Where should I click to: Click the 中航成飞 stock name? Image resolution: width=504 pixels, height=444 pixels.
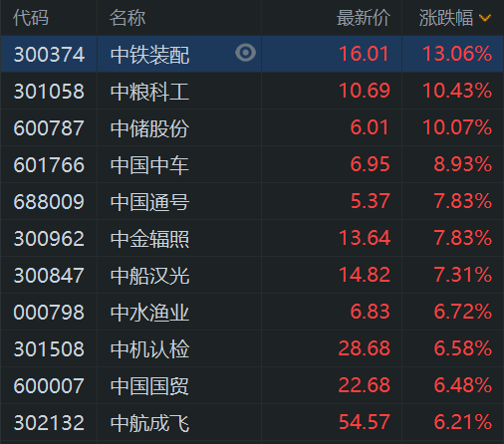pyautogui.click(x=149, y=423)
